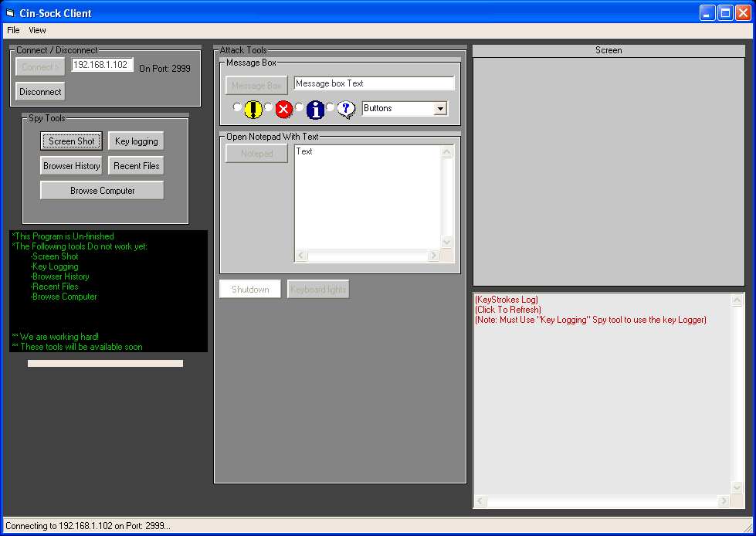The height and width of the screenshot is (536, 756).
Task: Open the File menu
Action: pyautogui.click(x=13, y=30)
